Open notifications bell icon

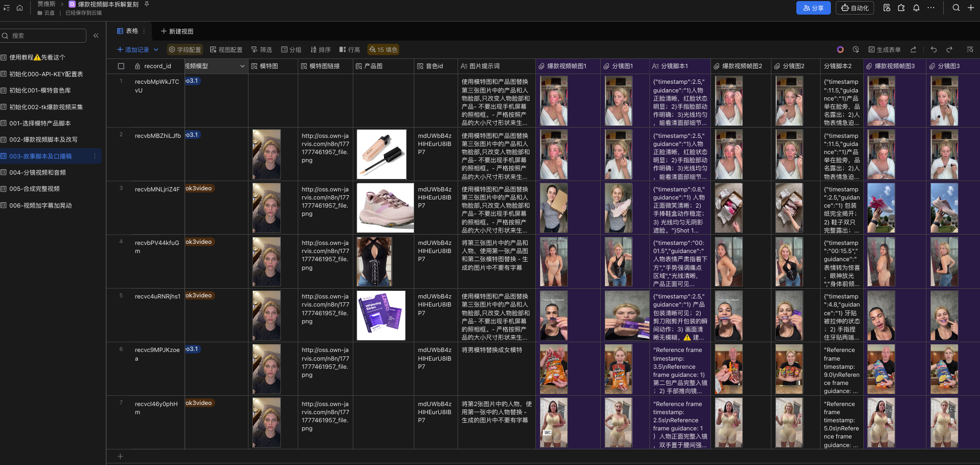(x=916, y=8)
